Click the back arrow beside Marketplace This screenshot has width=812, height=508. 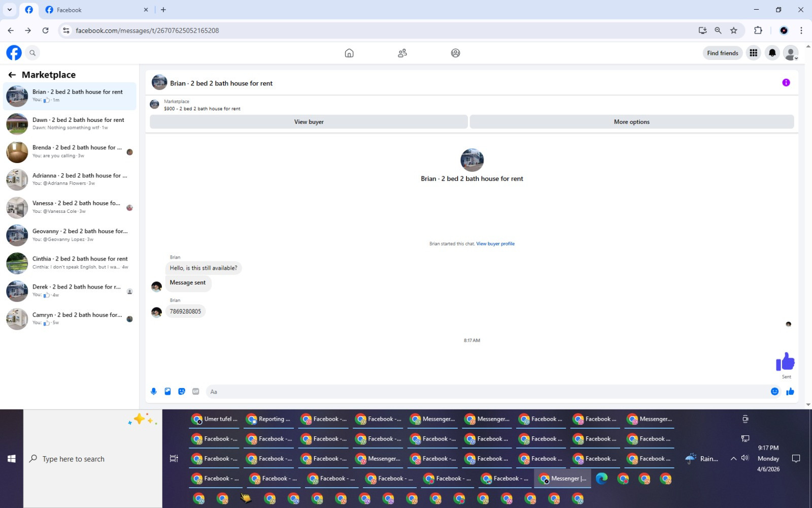[12, 75]
